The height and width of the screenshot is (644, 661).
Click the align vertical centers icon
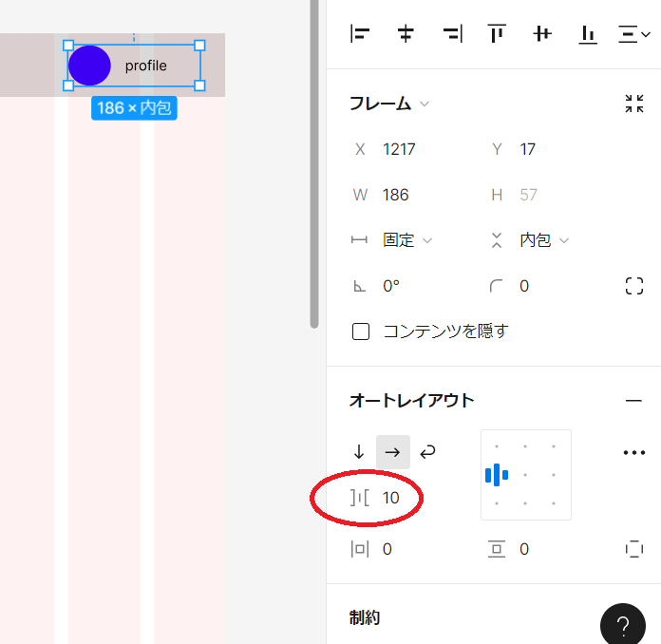coord(542,33)
